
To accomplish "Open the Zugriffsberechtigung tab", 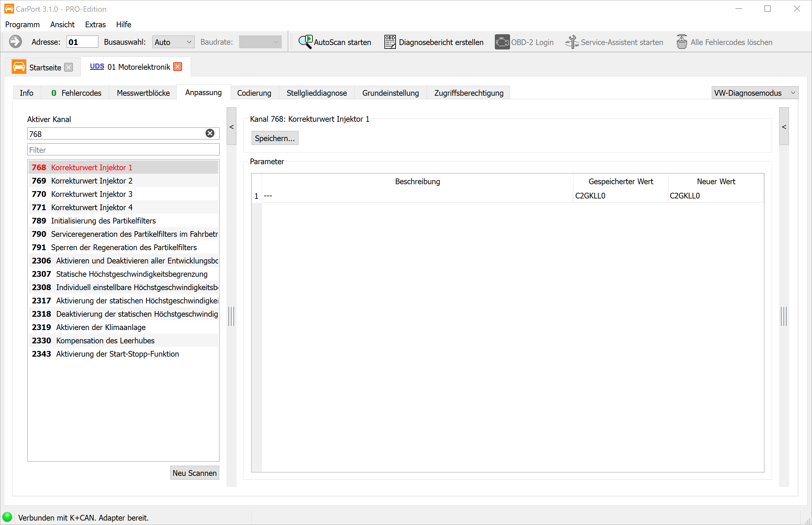I will [x=468, y=93].
